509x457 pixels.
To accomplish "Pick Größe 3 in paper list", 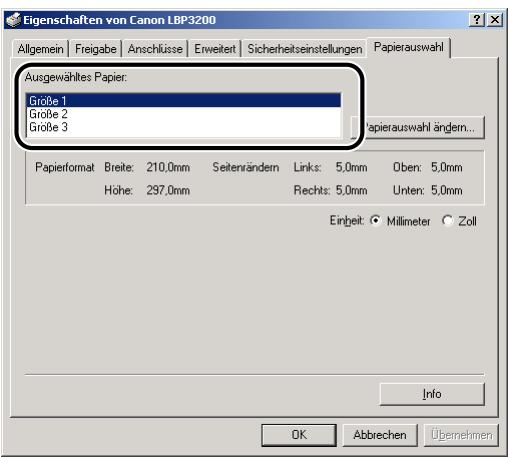I will [183, 127].
